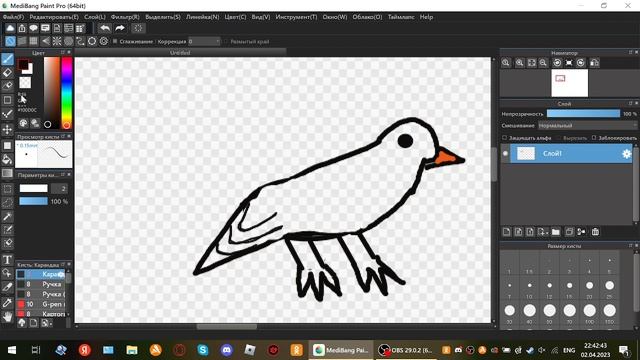640x360 pixels.
Task: Click the brush size value field showing 2
Action: [59, 189]
